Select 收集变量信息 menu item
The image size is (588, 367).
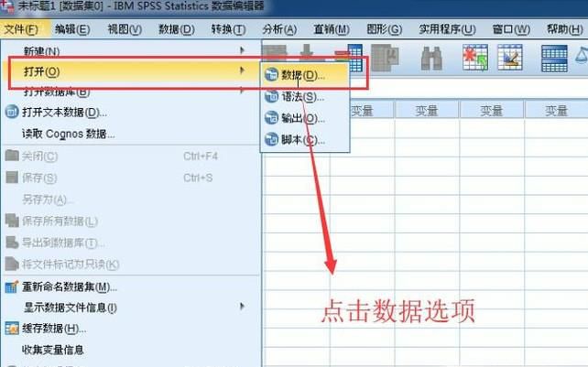(x=131, y=350)
